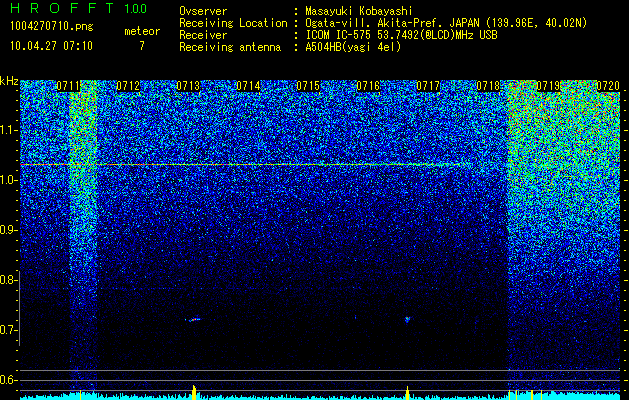Screen dimensions: 629x400
Task: Select the receiver text ICOM IC-575 53.7492 MHz USB
Action: (402, 35)
